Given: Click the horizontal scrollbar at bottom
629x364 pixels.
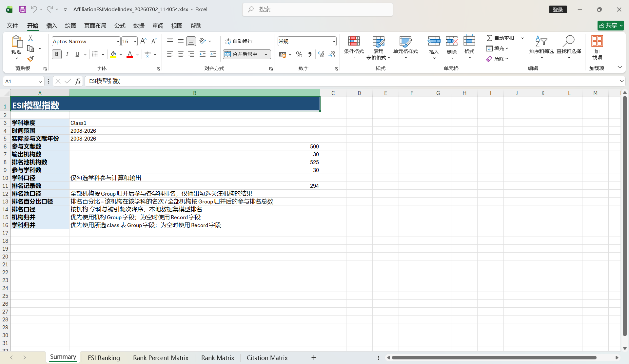Looking at the screenshot, I should point(494,358).
